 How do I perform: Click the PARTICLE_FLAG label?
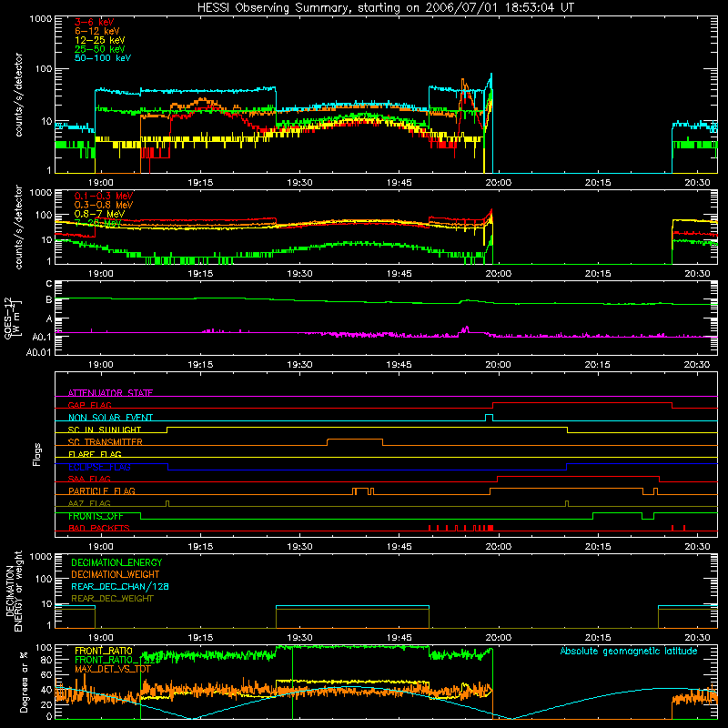(102, 491)
